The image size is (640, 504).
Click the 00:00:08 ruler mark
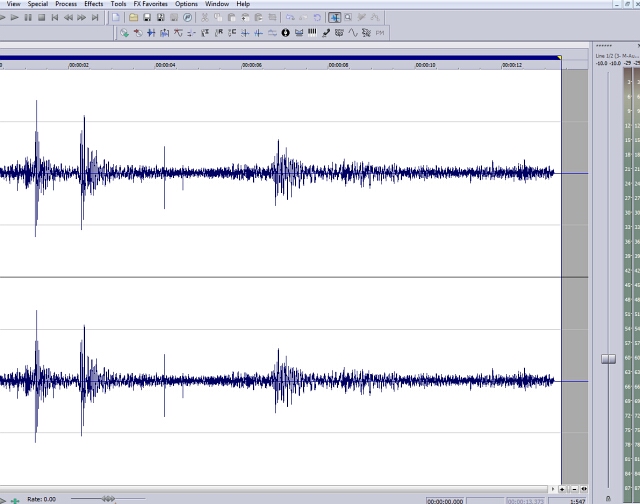pos(338,65)
